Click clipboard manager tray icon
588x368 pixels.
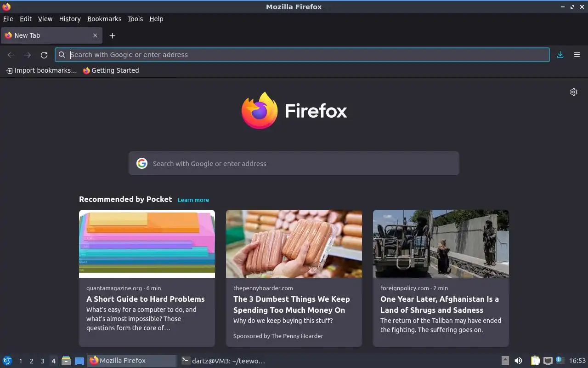click(536, 361)
